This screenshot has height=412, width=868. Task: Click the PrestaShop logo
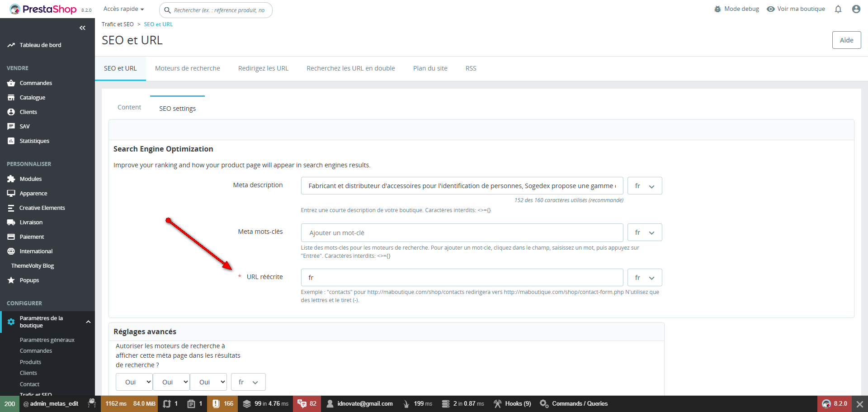point(43,9)
